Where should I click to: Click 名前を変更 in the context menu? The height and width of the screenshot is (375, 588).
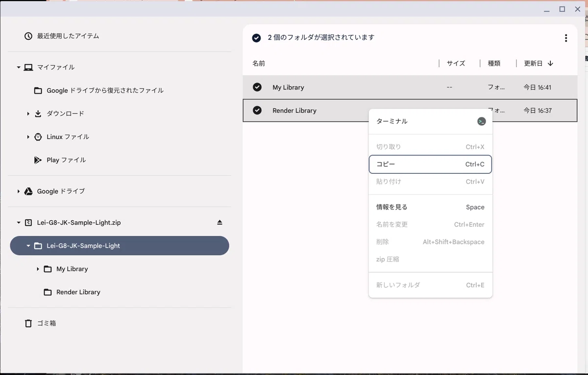[430, 225]
